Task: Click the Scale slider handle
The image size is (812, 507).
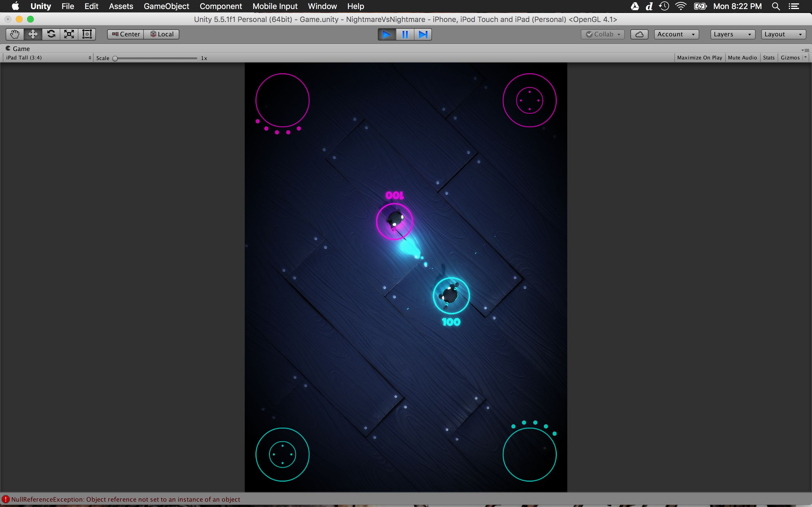Action: (115, 58)
